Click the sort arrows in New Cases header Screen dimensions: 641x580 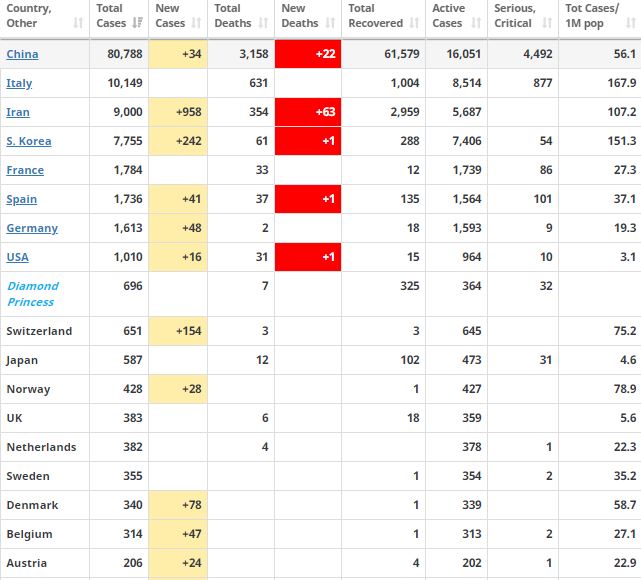(x=196, y=23)
